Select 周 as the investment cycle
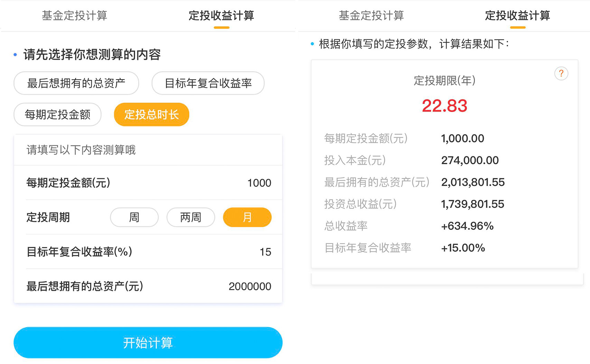590x364 pixels. pos(134,217)
